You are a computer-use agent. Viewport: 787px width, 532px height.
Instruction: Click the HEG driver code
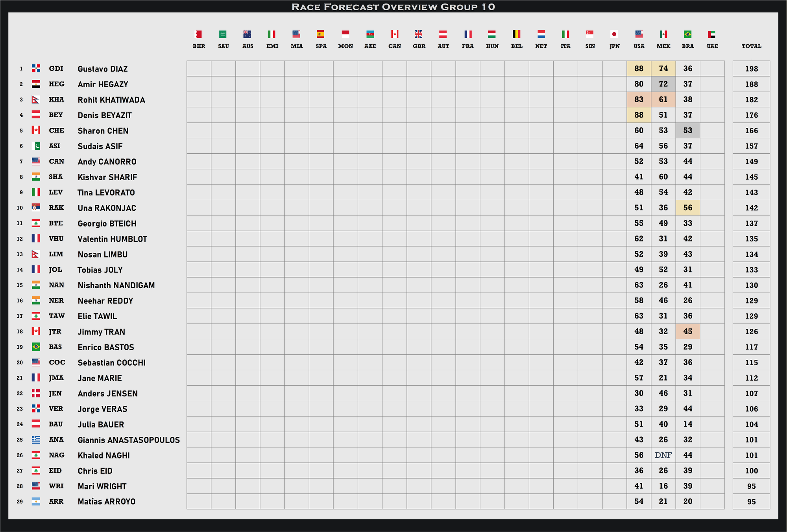tap(56, 84)
